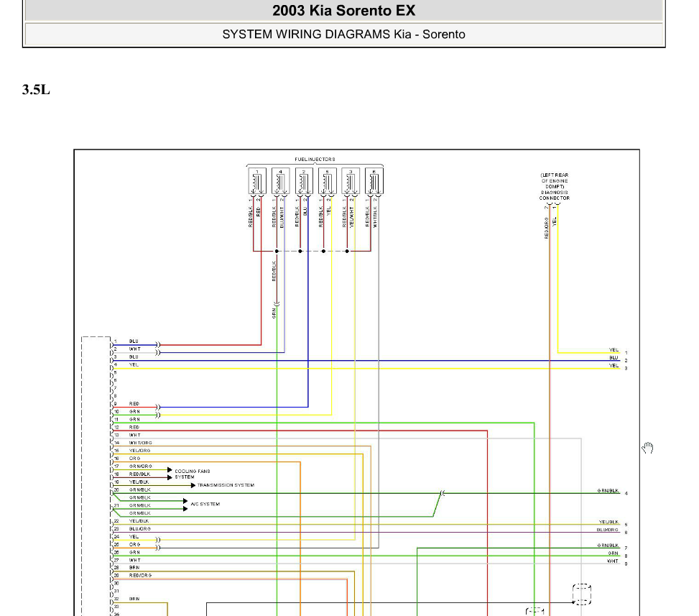Click 'BLU/ORG' label at right-side pin 6

[x=608, y=530]
